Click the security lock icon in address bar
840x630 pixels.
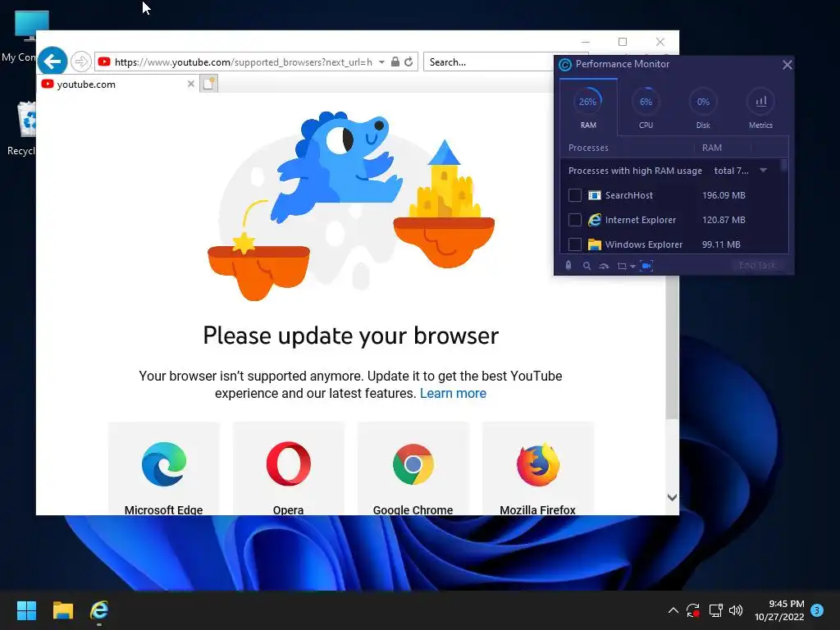click(395, 62)
